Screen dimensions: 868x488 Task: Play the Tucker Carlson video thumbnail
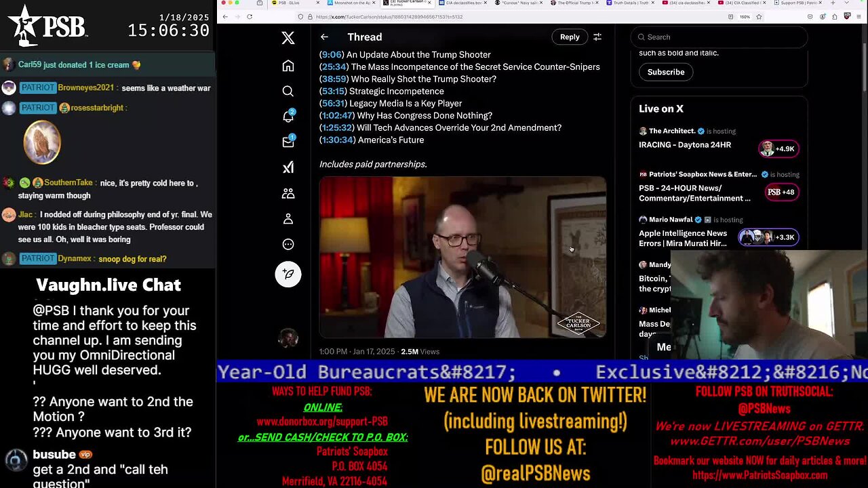pyautogui.click(x=462, y=257)
